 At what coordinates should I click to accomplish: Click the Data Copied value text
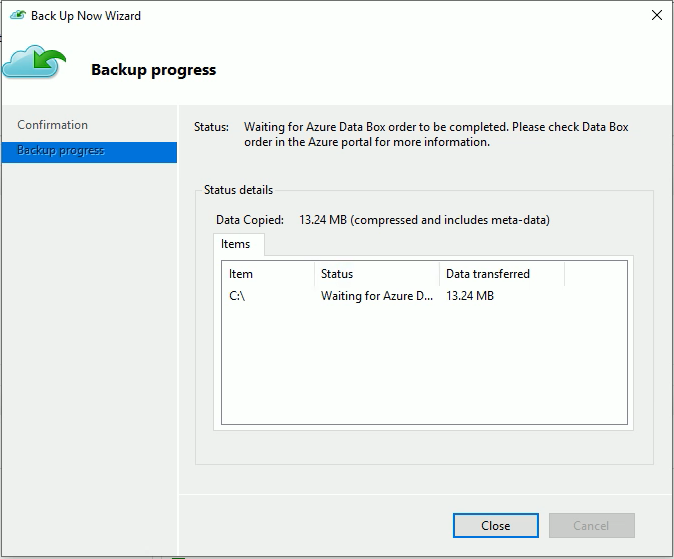pos(424,220)
